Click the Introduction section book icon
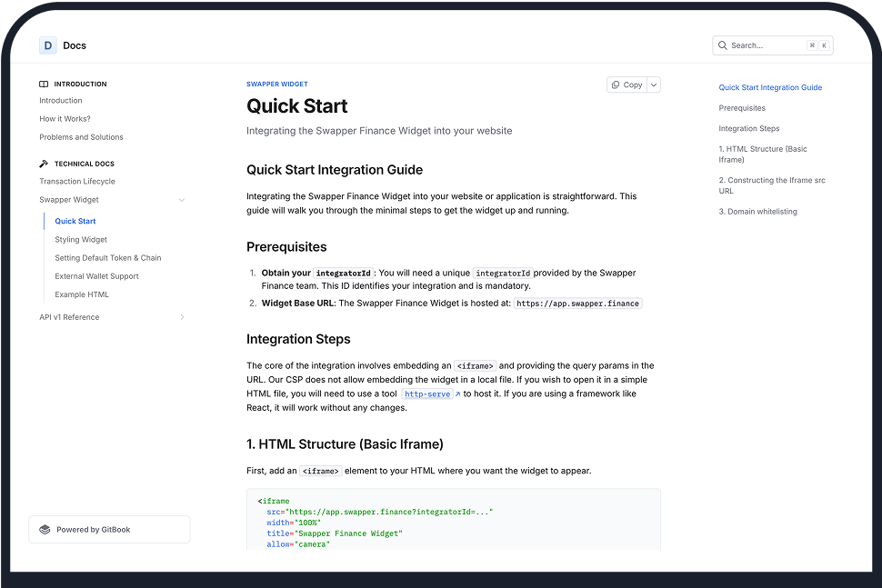 pos(44,84)
